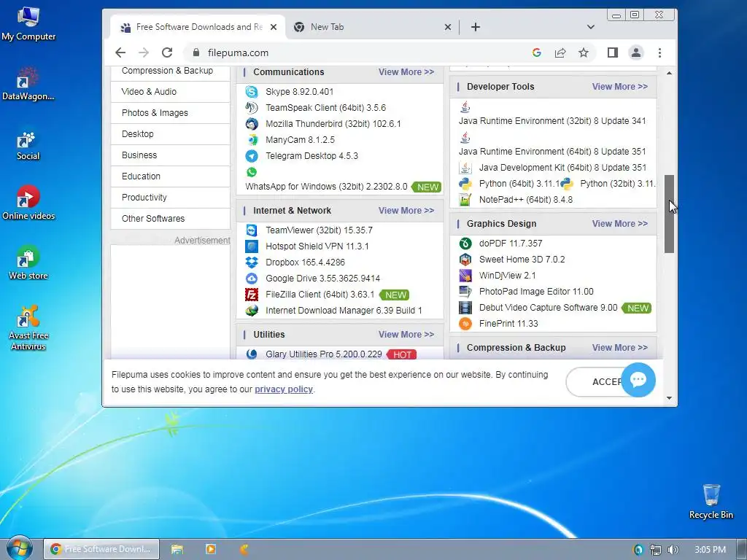
Task: Open PhotoPad Image Editor 11.00 link
Action: pos(536,292)
